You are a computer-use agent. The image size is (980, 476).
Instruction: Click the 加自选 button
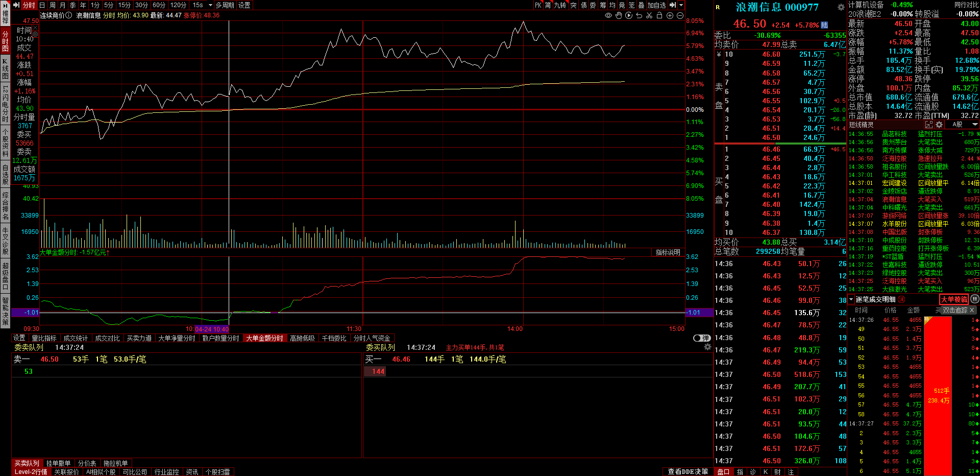click(656, 5)
